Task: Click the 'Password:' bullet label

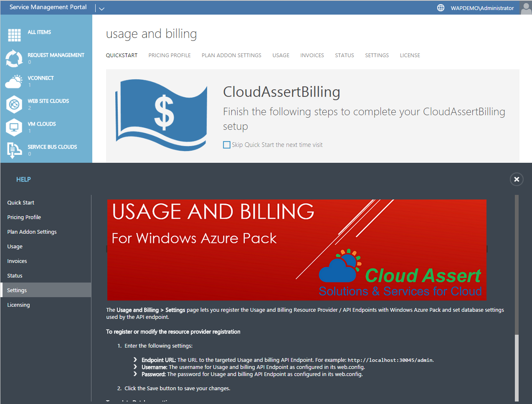Action: tap(154, 374)
